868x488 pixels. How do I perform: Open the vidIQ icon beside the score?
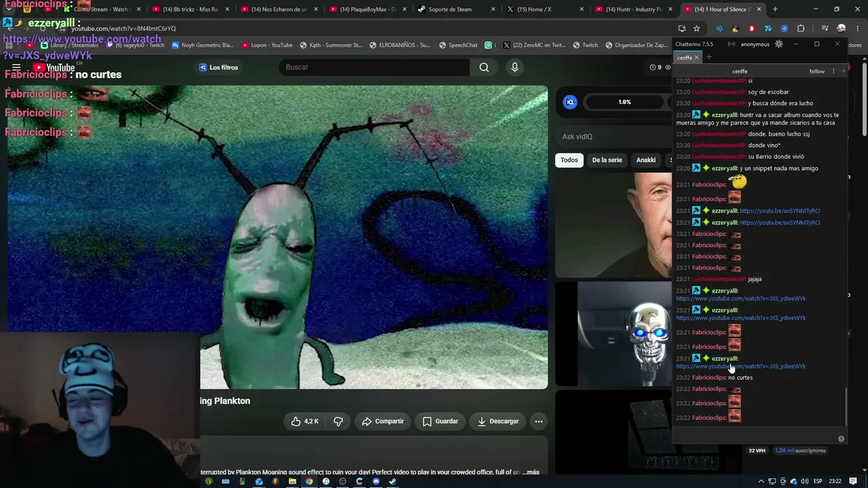click(570, 102)
